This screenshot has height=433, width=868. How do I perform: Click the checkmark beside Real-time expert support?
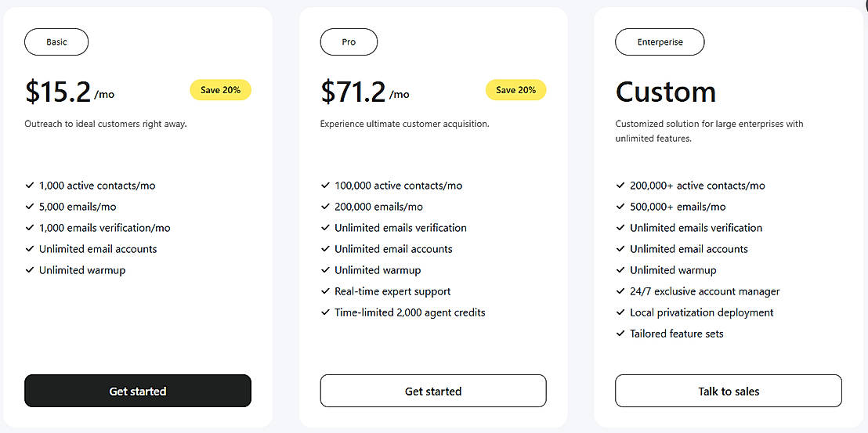click(x=325, y=291)
